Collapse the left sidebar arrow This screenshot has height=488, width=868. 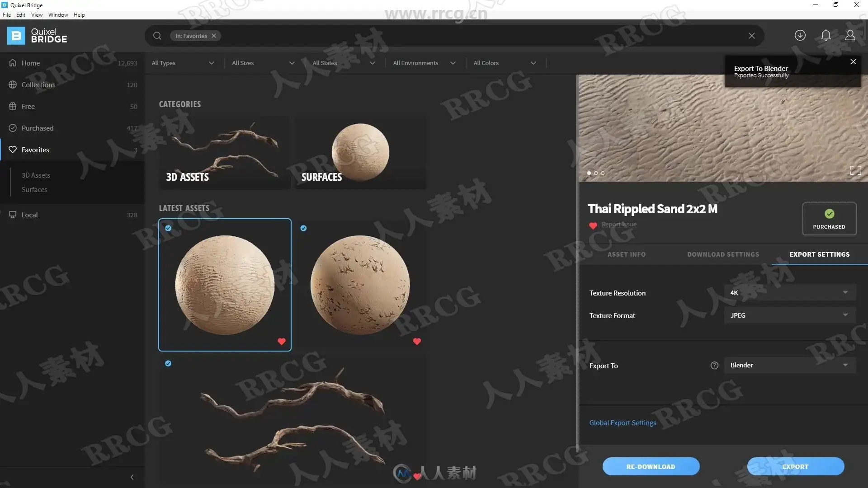(132, 477)
